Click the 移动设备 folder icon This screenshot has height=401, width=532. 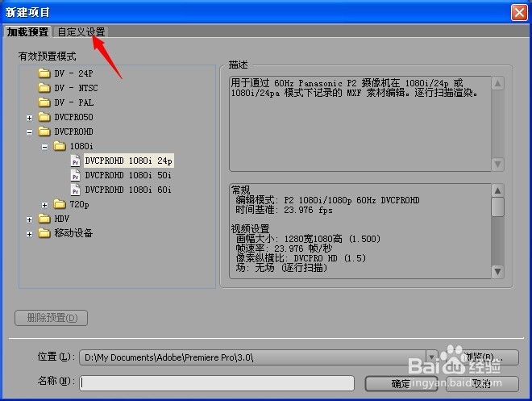(x=44, y=233)
